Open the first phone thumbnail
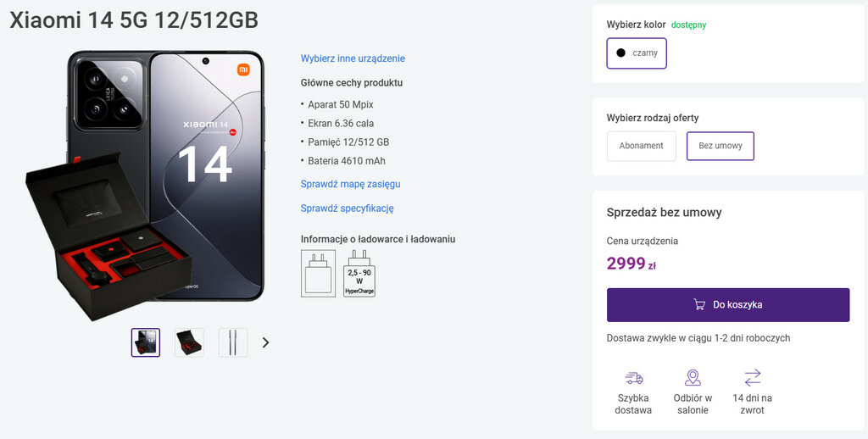 [x=146, y=342]
